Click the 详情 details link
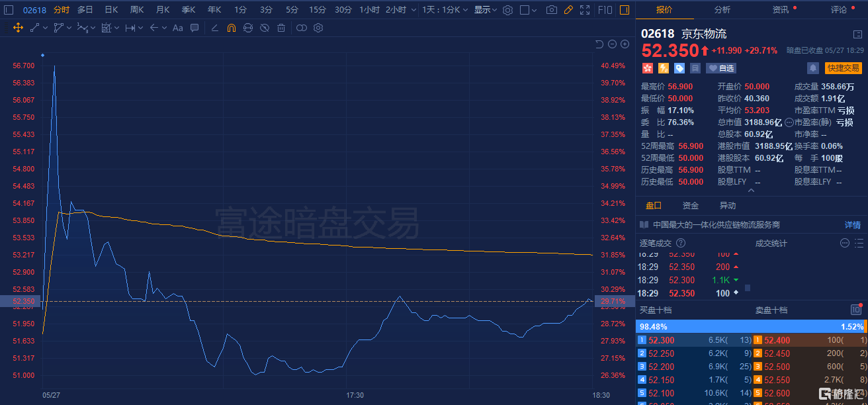Image resolution: width=868 pixels, height=405 pixels. 853,225
